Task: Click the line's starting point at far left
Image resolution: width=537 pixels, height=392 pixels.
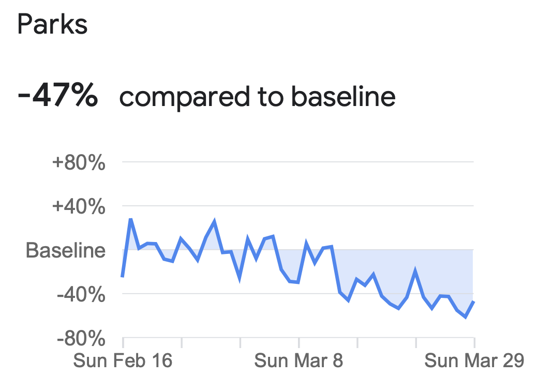Action: pos(122,276)
